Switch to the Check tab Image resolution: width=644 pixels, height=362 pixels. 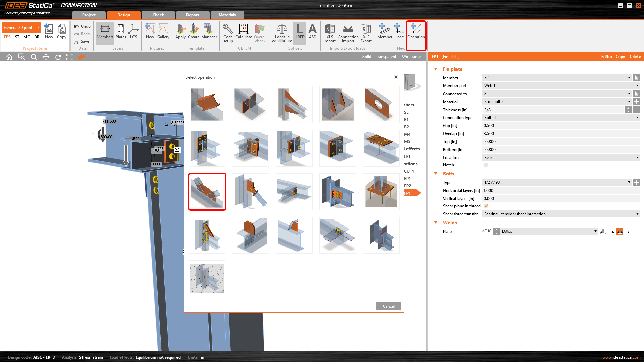point(158,15)
